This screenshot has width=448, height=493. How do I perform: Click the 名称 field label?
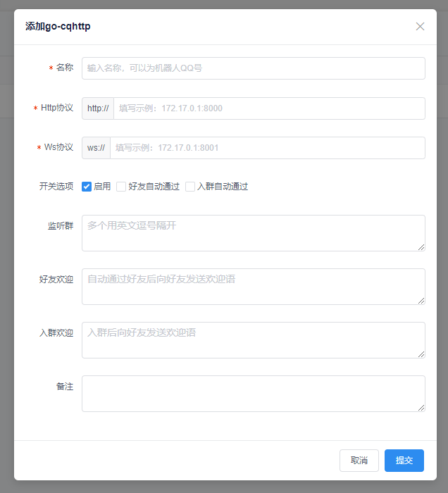pyautogui.click(x=64, y=68)
